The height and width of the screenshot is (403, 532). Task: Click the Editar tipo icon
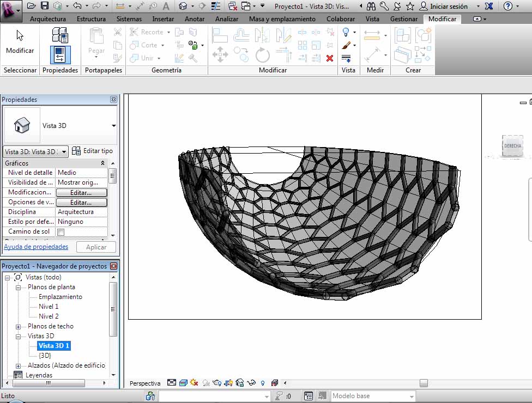76,151
